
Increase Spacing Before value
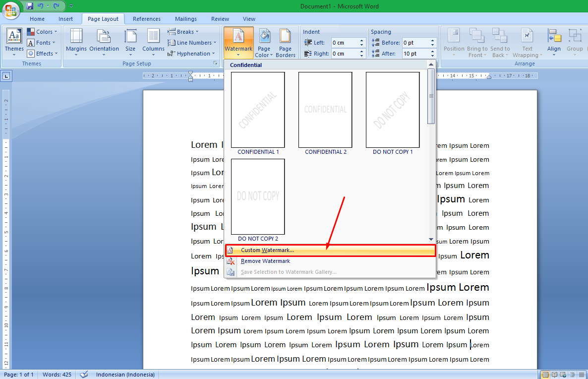432,41
